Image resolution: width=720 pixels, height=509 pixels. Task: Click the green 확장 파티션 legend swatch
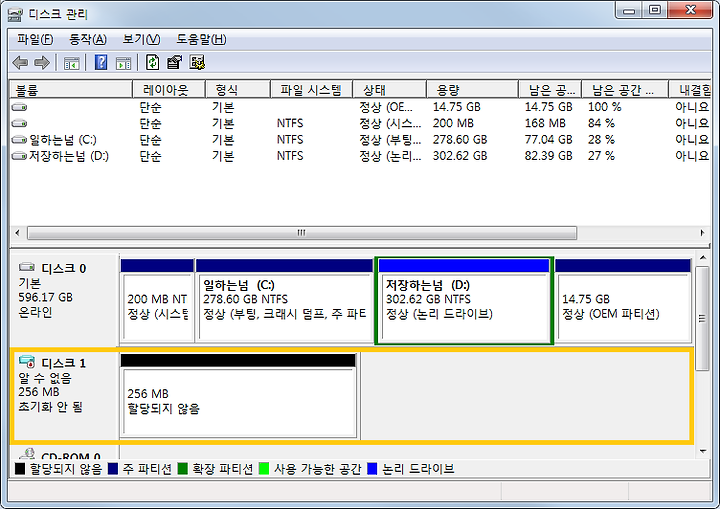click(183, 469)
